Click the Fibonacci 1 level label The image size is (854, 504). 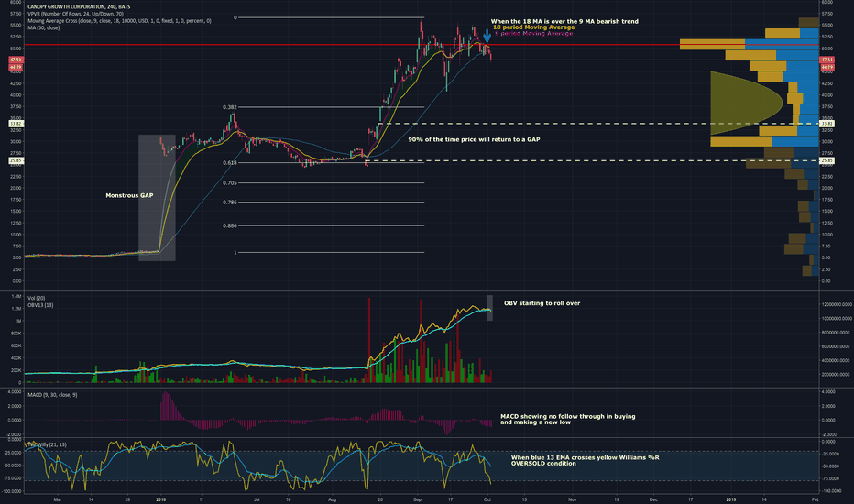pyautogui.click(x=235, y=252)
